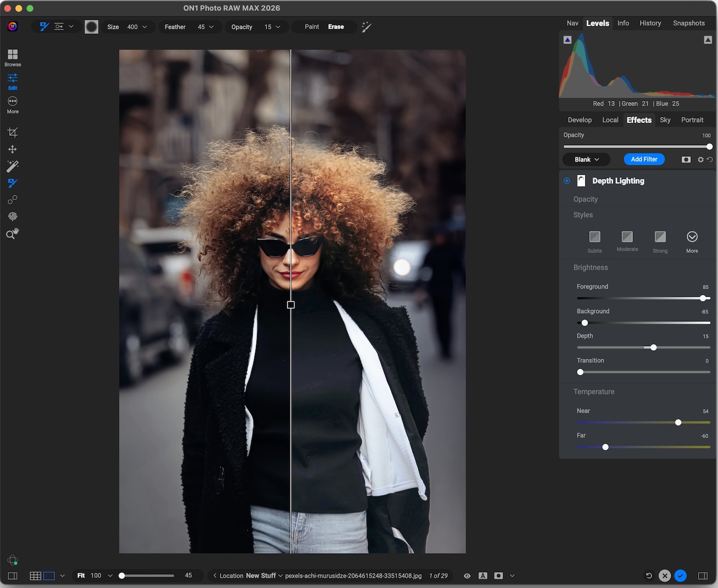Select the fingerprint Refine tool
Viewport: 718px width, 588px height.
(13, 216)
